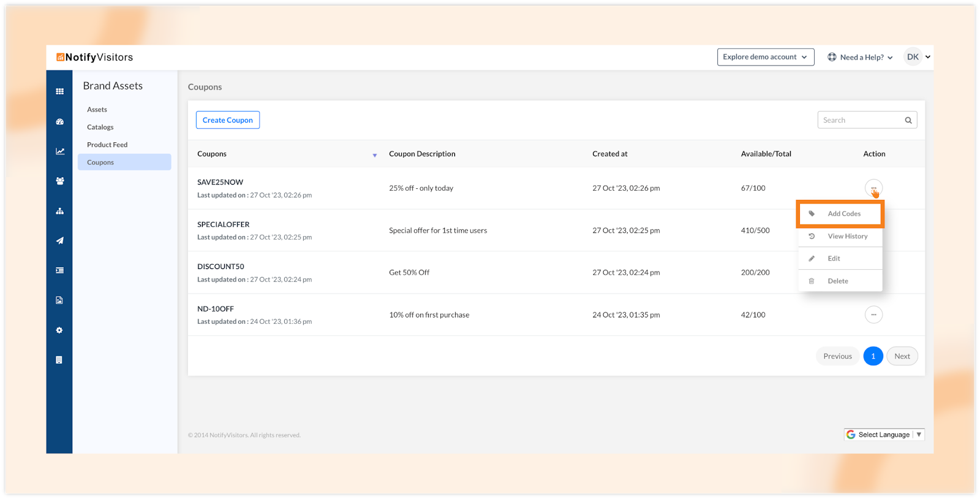Click the SAVE25NOW coupon name
The height and width of the screenshot is (499, 980).
220,183
